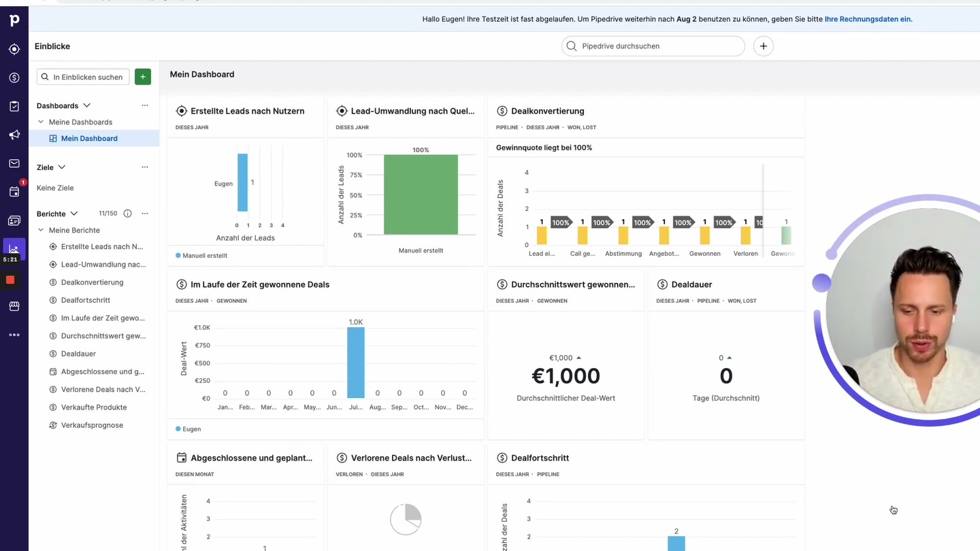Open the Mail envelope icon in the sidebar
This screenshot has height=551, width=980.
pos(14,163)
